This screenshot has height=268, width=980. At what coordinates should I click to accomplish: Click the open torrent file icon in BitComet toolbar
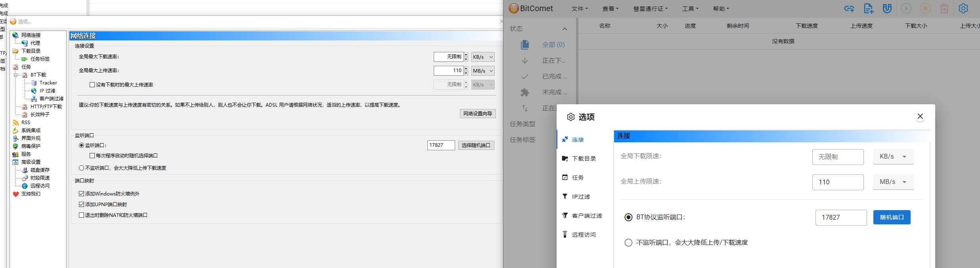[x=868, y=9]
